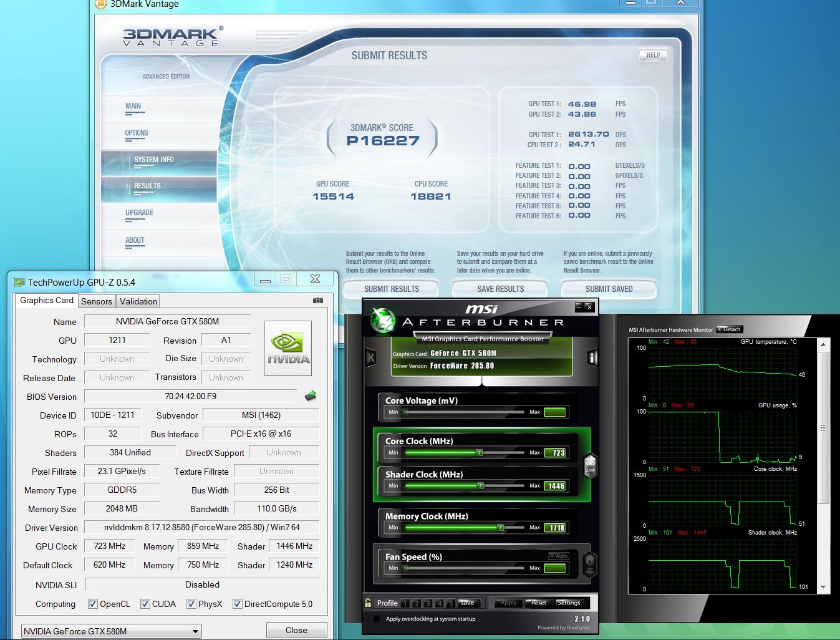Click the Core Clock slider handle

click(480, 452)
